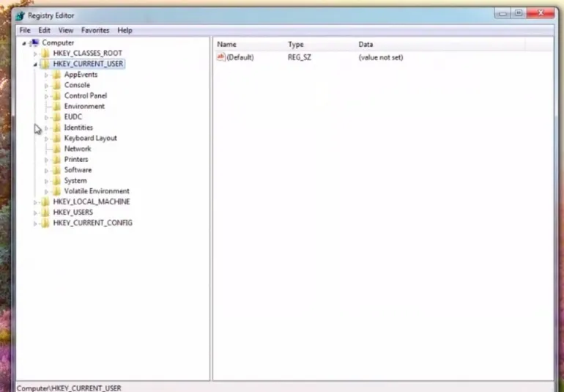
Task: Select the Identities key label
Action: click(78, 127)
